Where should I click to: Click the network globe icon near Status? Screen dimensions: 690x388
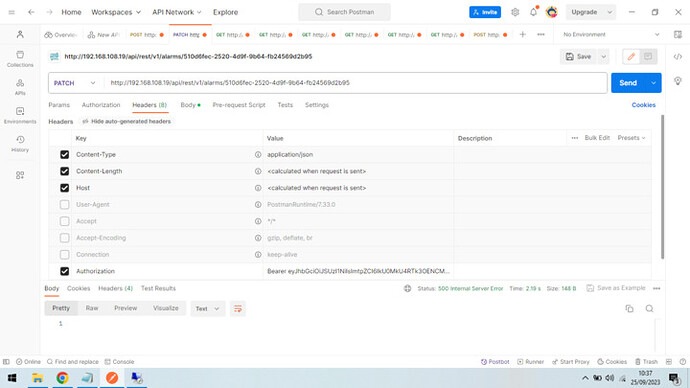tap(407, 289)
